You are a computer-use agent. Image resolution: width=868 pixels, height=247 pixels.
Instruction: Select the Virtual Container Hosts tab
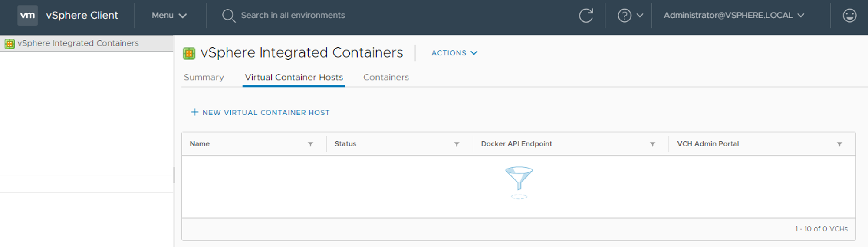tap(293, 77)
